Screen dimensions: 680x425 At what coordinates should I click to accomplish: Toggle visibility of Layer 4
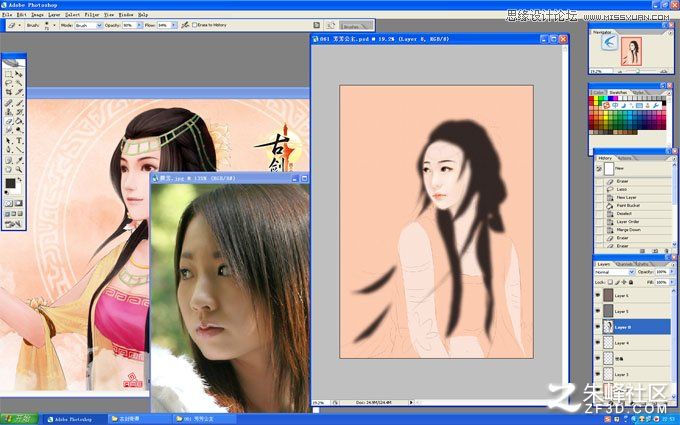pyautogui.click(x=598, y=343)
